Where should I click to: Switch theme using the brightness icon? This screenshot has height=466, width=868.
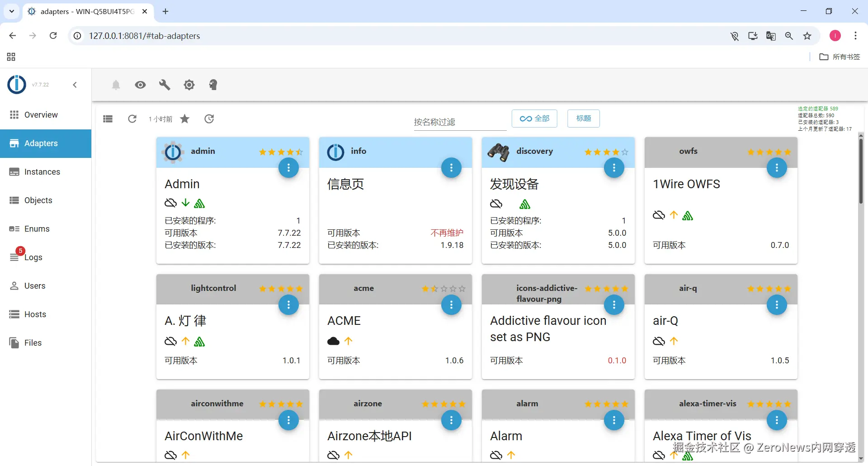[189, 85]
